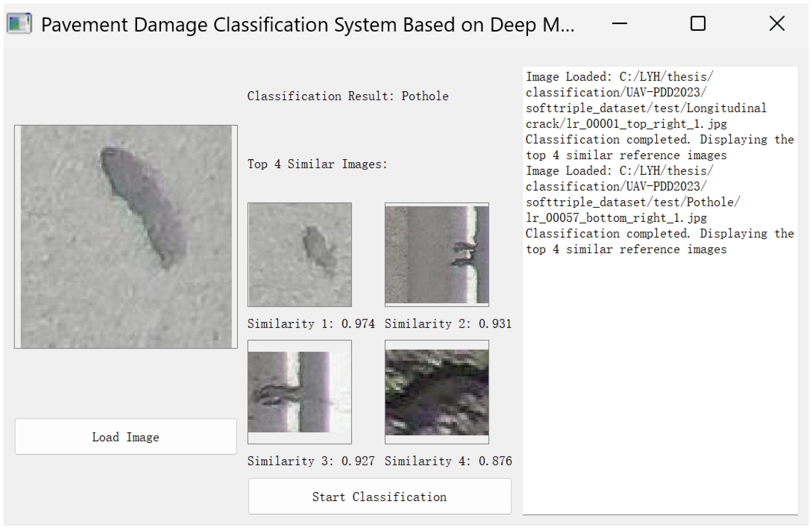The image size is (812, 530).
Task: Click the 'Classification Result: Pothole' text
Action: (x=348, y=96)
